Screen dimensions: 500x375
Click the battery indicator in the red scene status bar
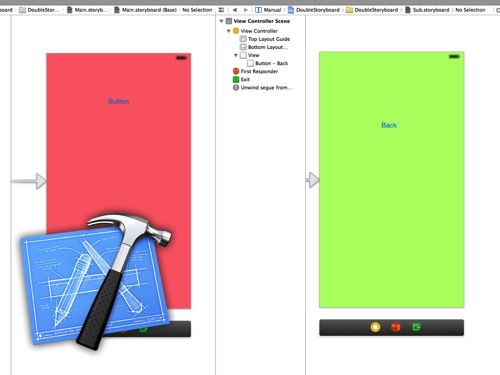pyautogui.click(x=181, y=58)
